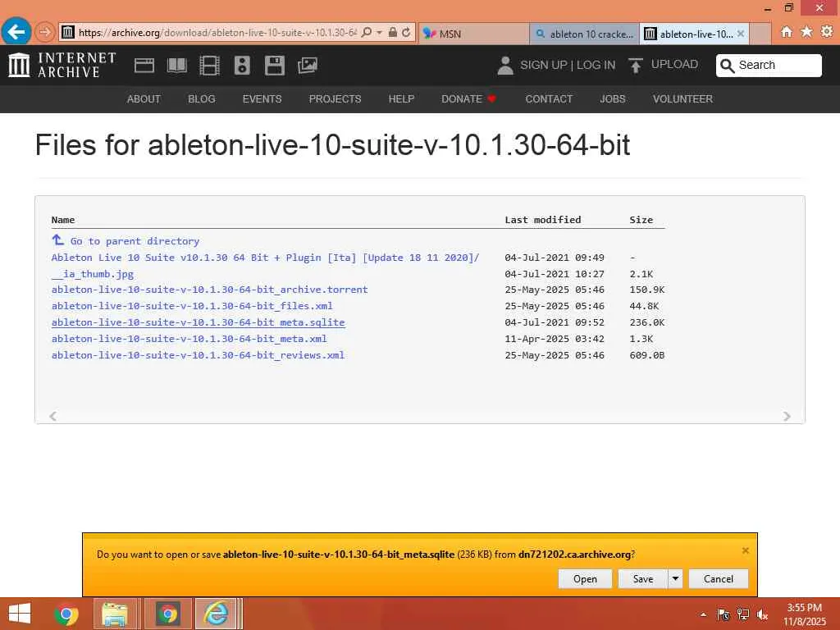Open the HELP menu item
Screen dimensions: 840x630
[x=401, y=99]
